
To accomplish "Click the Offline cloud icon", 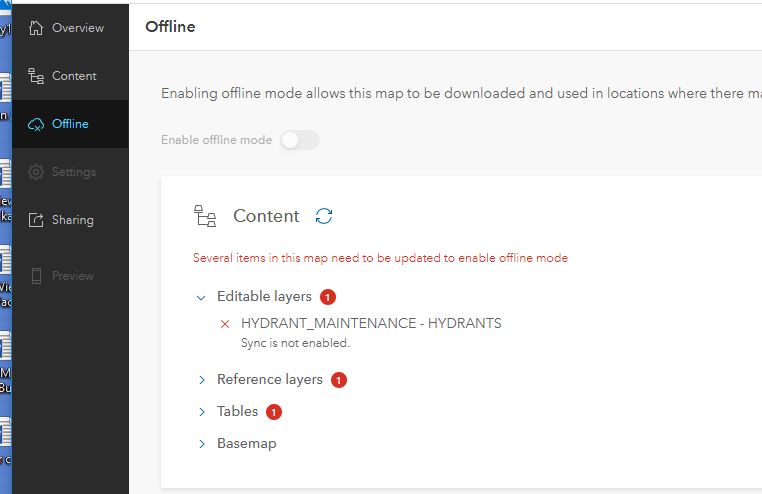I will pos(35,124).
